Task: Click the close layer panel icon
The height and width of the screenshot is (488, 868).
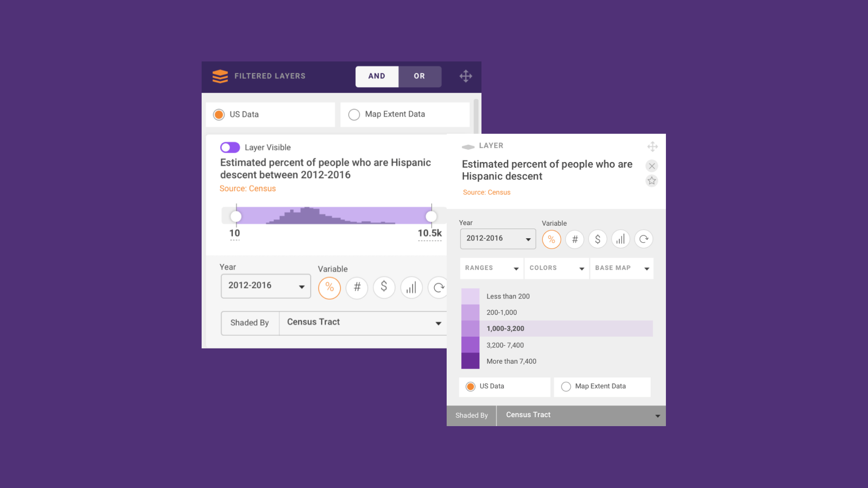Action: (651, 166)
